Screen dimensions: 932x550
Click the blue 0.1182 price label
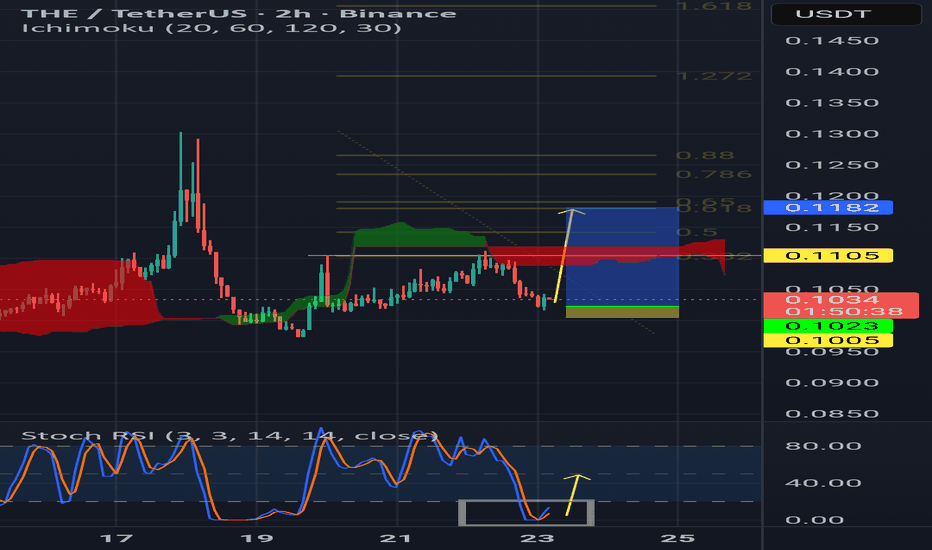pyautogui.click(x=828, y=208)
